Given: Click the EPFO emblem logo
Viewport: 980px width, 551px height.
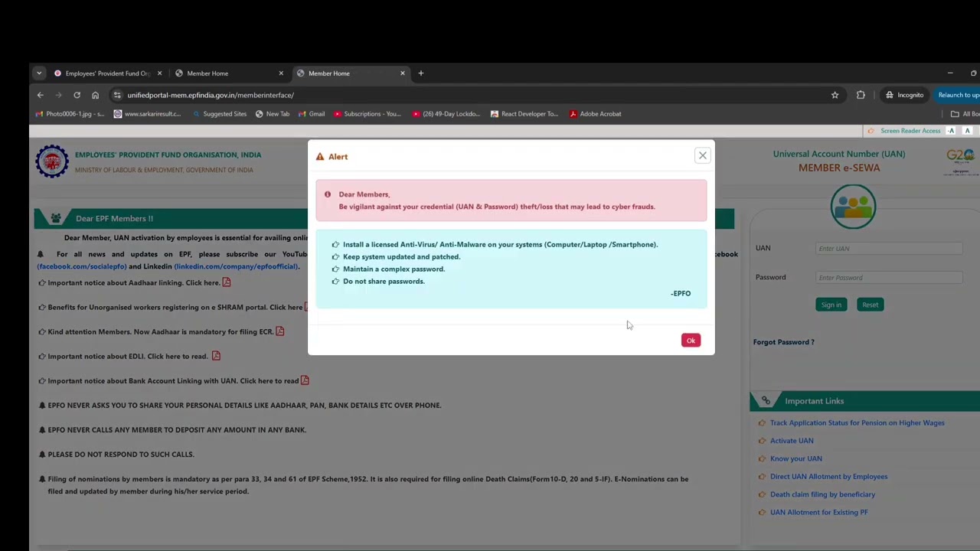Looking at the screenshot, I should pyautogui.click(x=52, y=162).
